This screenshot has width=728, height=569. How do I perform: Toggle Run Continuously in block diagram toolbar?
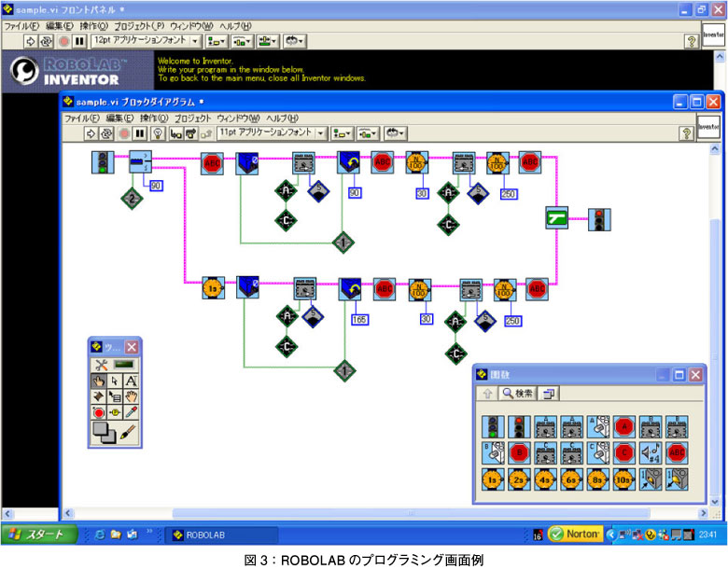point(106,133)
